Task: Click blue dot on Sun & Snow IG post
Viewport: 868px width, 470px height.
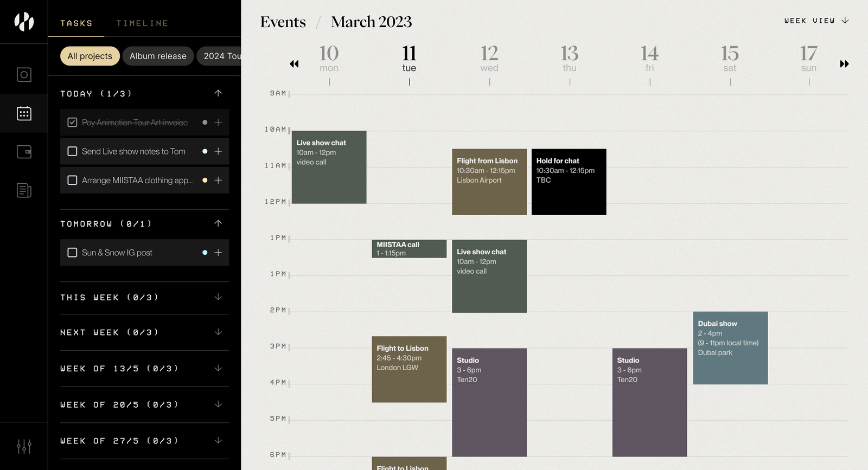Action: [x=205, y=253]
